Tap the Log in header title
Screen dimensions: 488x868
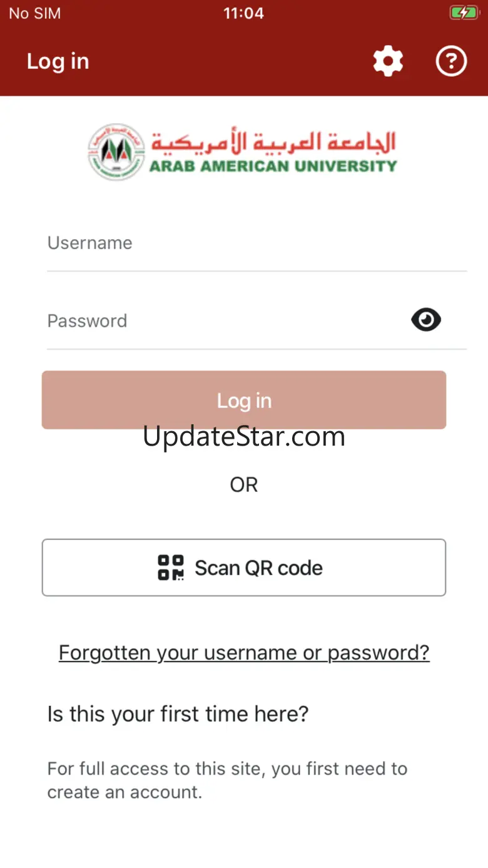pyautogui.click(x=58, y=61)
